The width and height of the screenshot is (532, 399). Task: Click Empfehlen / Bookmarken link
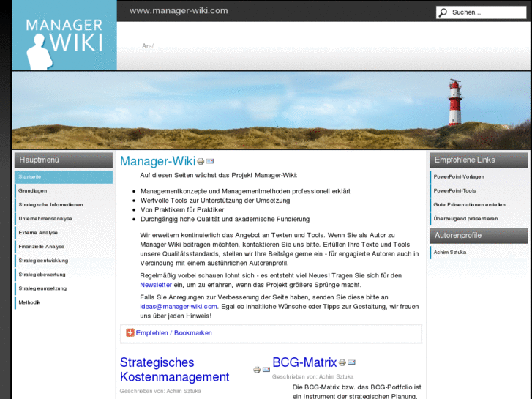(173, 333)
